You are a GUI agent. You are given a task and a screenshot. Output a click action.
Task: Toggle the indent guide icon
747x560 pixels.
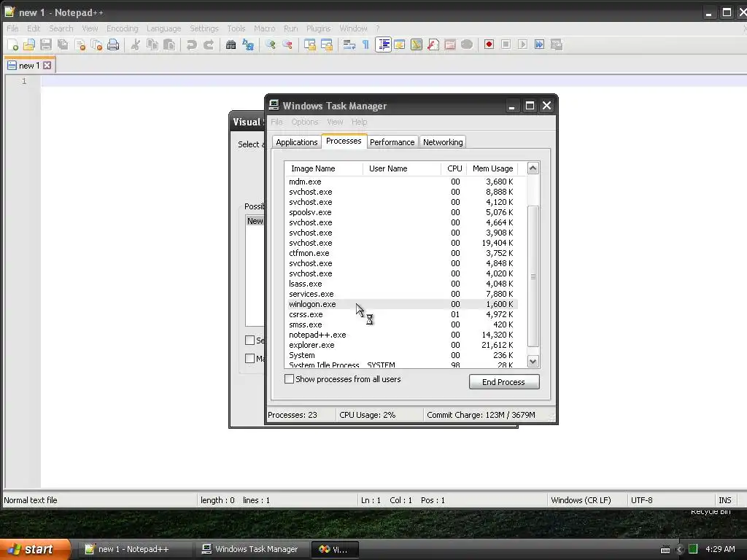click(x=383, y=44)
